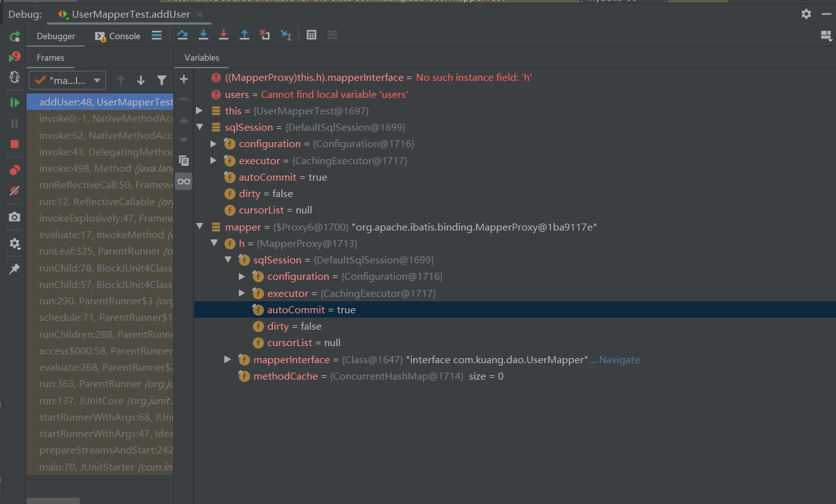Expand configuration under top sqlSession
Viewport: 836px width, 504px height.
214,144
